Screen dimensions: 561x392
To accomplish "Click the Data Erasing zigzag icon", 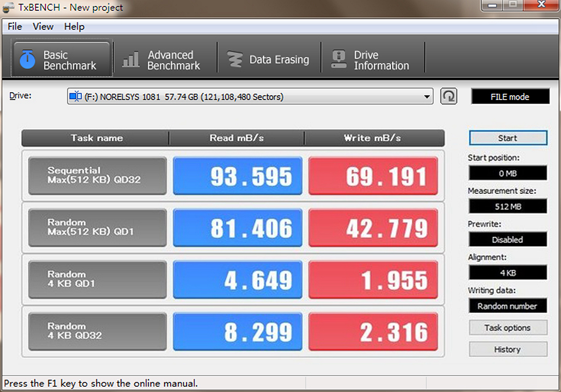I will (x=235, y=60).
